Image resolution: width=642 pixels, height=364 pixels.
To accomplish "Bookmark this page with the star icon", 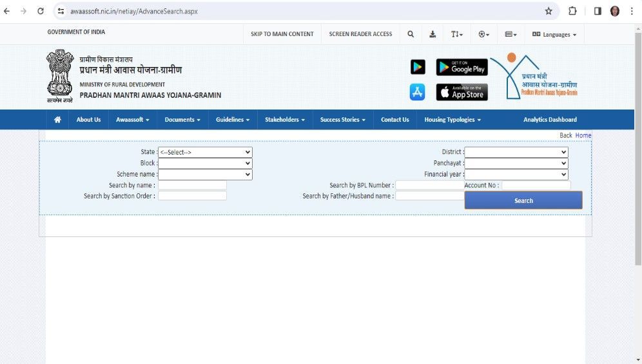I will (x=549, y=11).
